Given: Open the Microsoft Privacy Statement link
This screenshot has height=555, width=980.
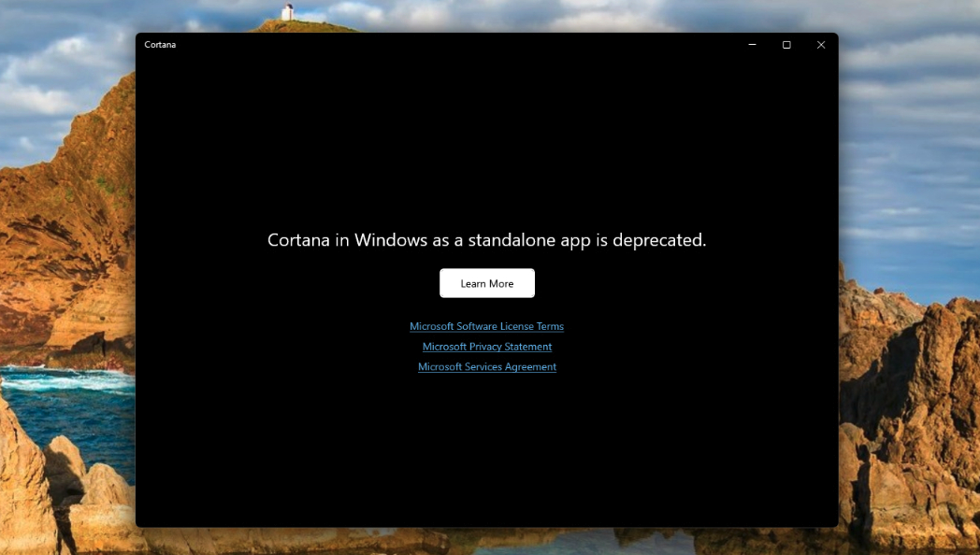Looking at the screenshot, I should 486,347.
